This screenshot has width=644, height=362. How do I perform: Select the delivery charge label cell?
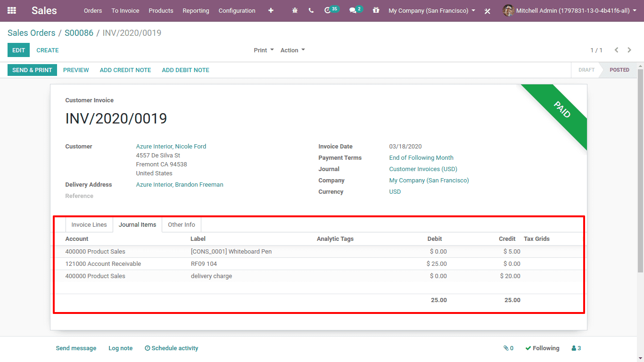[211, 276]
